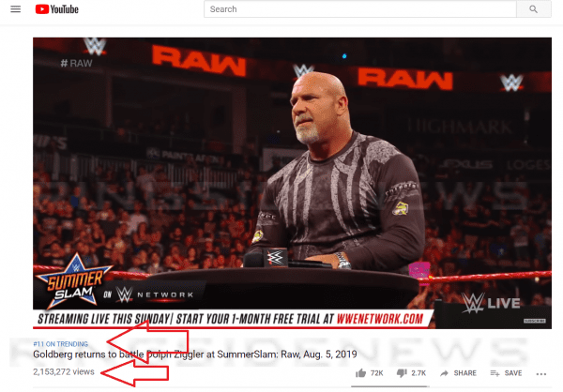
Task: Like the video with the thumbs-up icon
Action: point(360,373)
